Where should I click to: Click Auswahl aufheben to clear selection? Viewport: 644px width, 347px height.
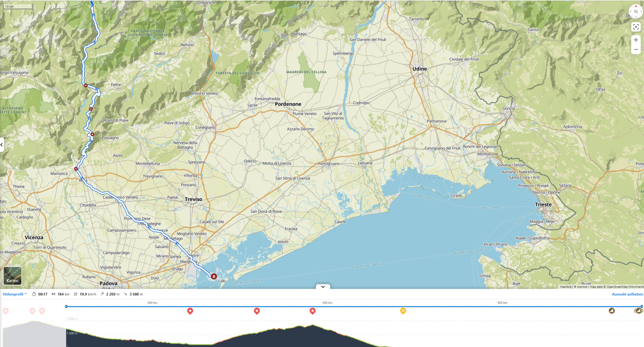[627, 294]
